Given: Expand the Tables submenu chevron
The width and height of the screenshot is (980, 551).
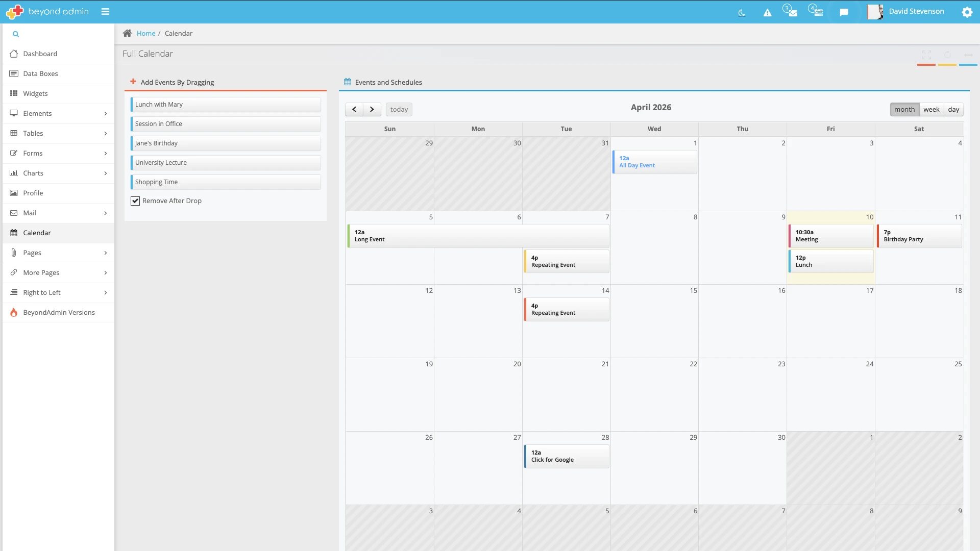Looking at the screenshot, I should click(x=106, y=134).
